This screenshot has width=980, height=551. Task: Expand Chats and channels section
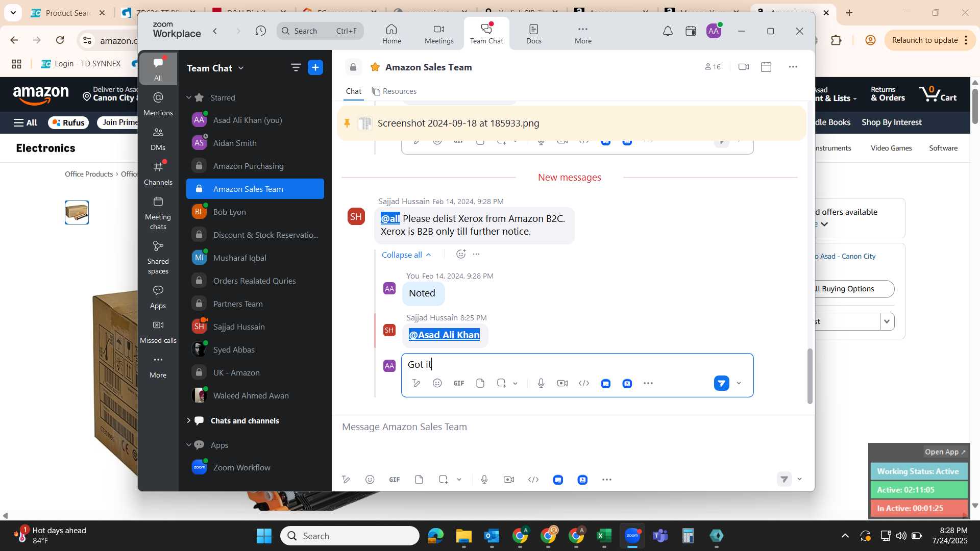tap(189, 420)
